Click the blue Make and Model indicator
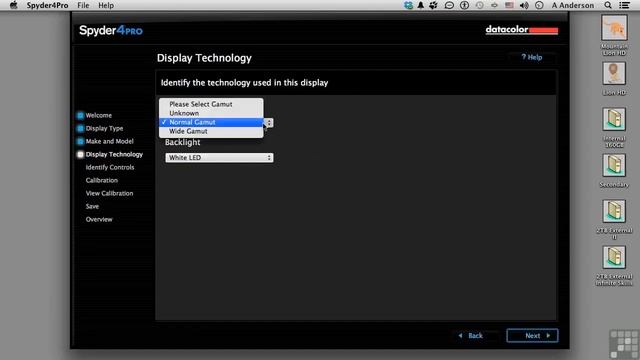 [80, 142]
